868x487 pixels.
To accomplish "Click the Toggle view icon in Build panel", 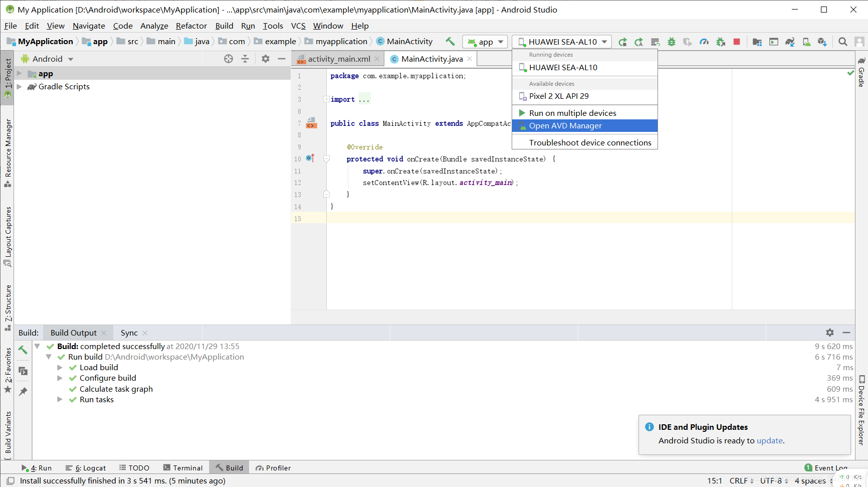I will pos(23,371).
